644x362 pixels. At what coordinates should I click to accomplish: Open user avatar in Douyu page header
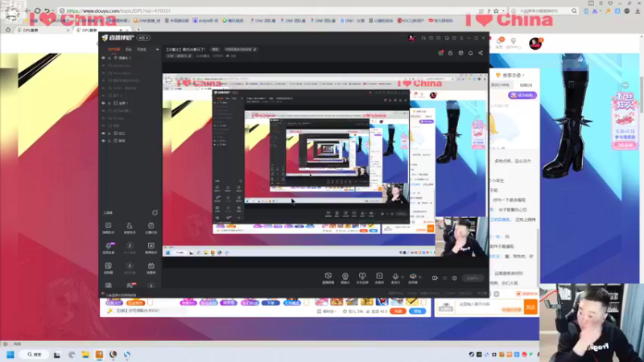tap(535, 43)
